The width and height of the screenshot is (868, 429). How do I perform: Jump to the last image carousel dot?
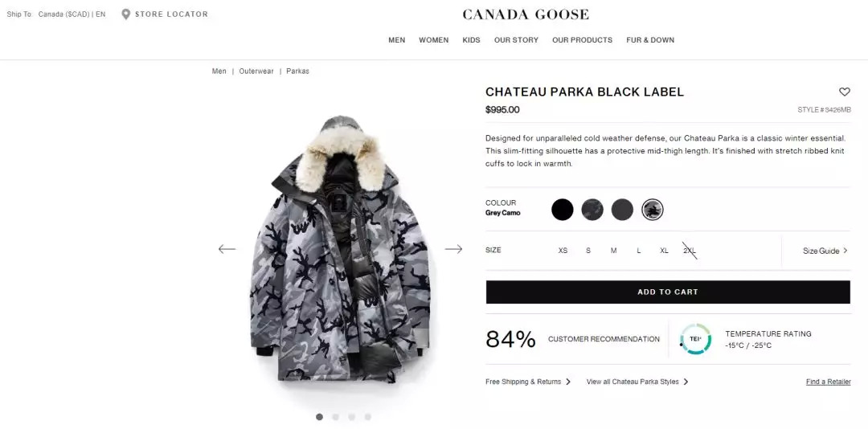coord(367,417)
